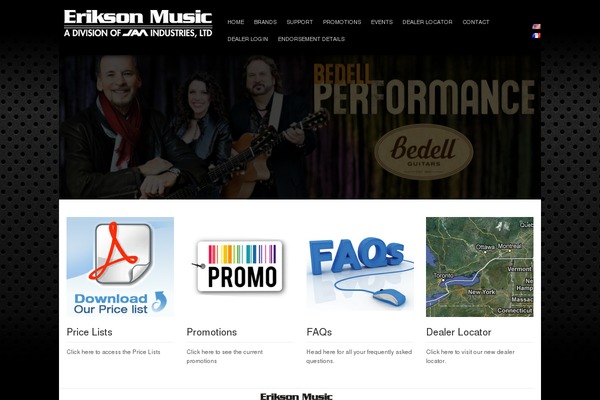Click the Bedell Guitars oval logo
600x400 pixels.
tap(424, 152)
